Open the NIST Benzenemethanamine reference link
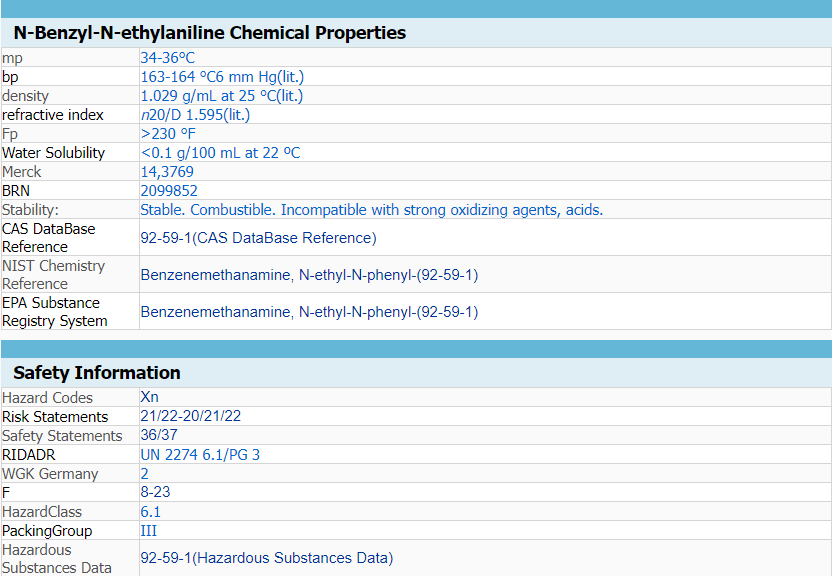Screen dimensions: 832x576 (309, 275)
